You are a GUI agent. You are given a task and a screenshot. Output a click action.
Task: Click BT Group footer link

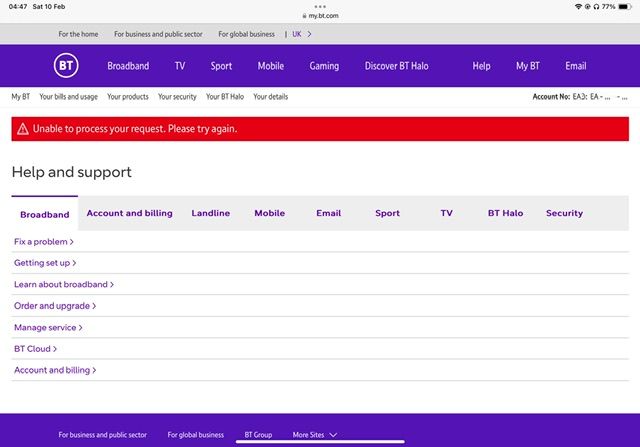pos(258,435)
